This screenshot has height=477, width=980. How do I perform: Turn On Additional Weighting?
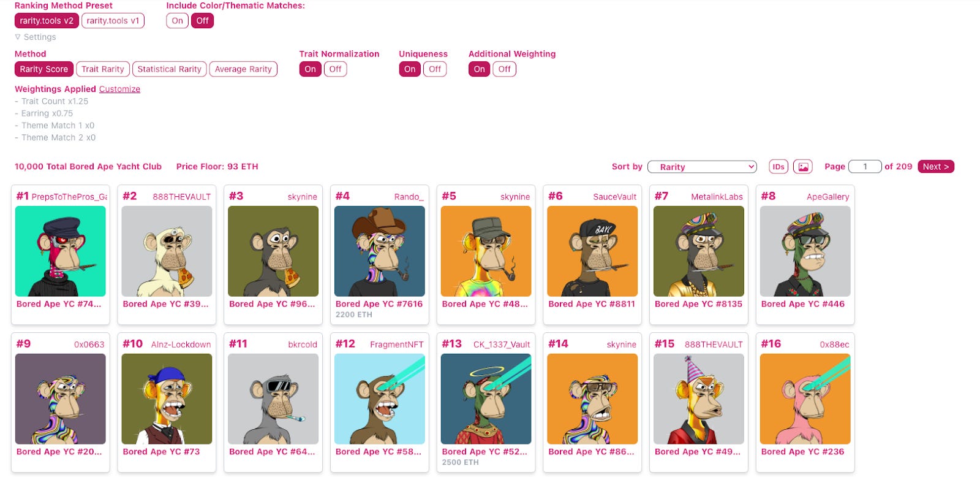click(x=479, y=69)
